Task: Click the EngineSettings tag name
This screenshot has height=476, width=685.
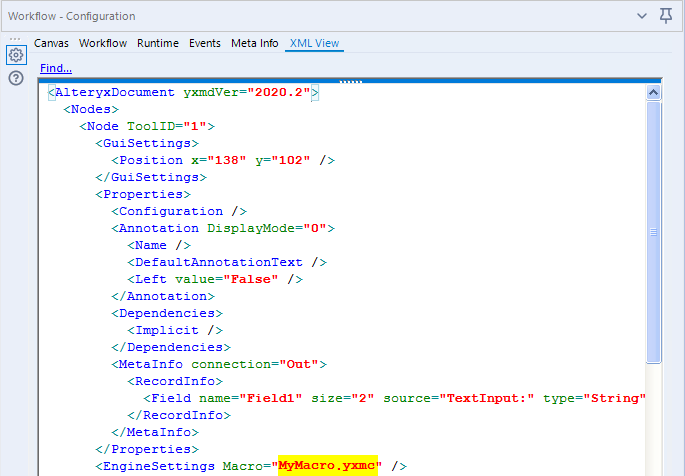Action: pos(159,467)
